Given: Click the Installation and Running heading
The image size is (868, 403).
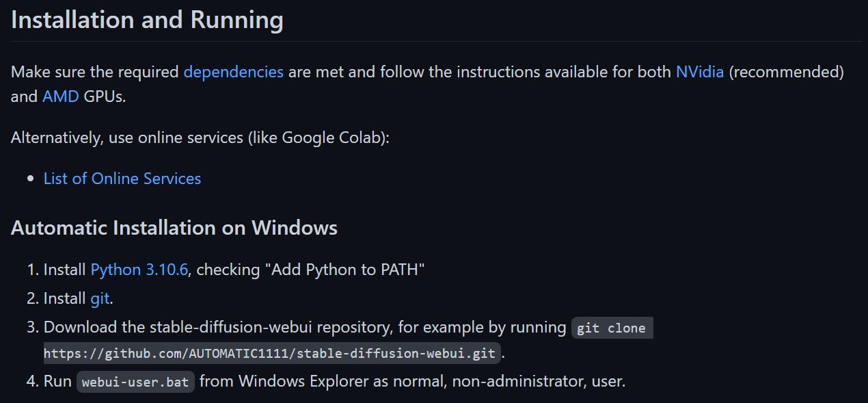Looking at the screenshot, I should (147, 20).
